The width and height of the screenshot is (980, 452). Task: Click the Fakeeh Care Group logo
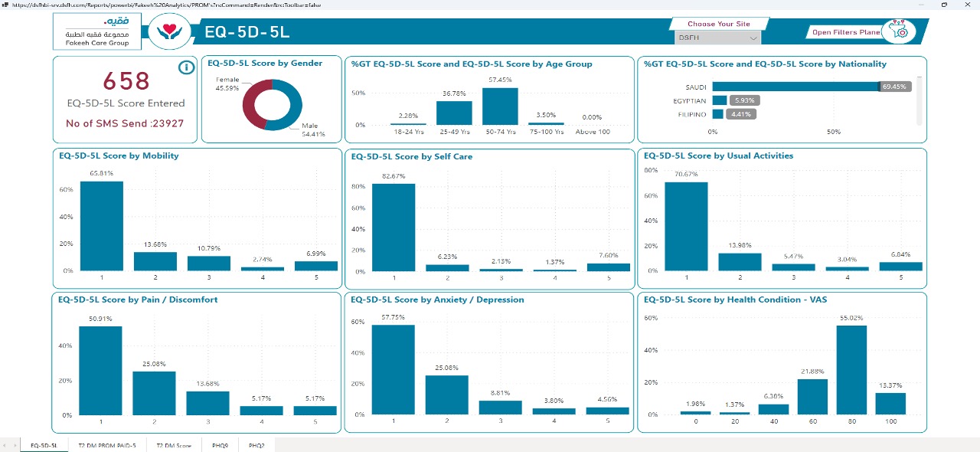tap(97, 31)
